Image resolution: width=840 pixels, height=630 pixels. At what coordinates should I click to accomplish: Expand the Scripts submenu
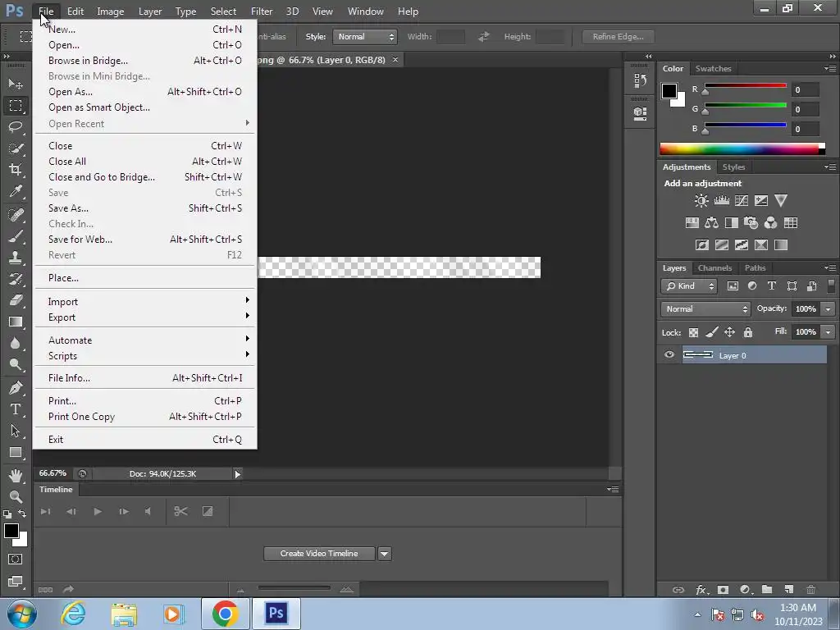coord(144,356)
